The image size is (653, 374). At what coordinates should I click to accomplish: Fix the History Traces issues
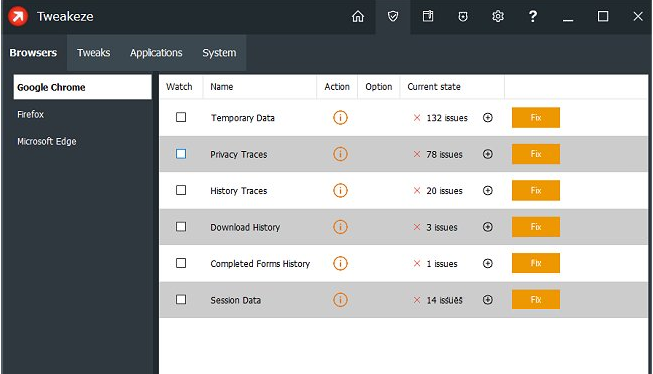536,190
